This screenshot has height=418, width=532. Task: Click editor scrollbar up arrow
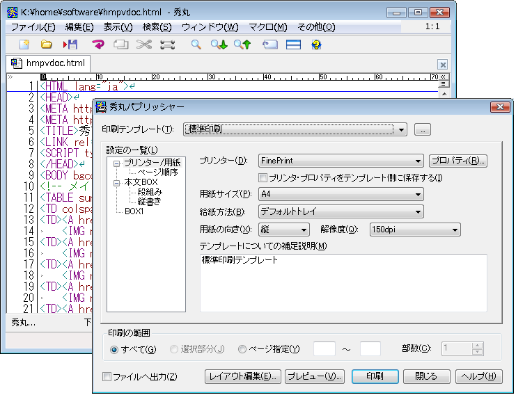coord(444,93)
